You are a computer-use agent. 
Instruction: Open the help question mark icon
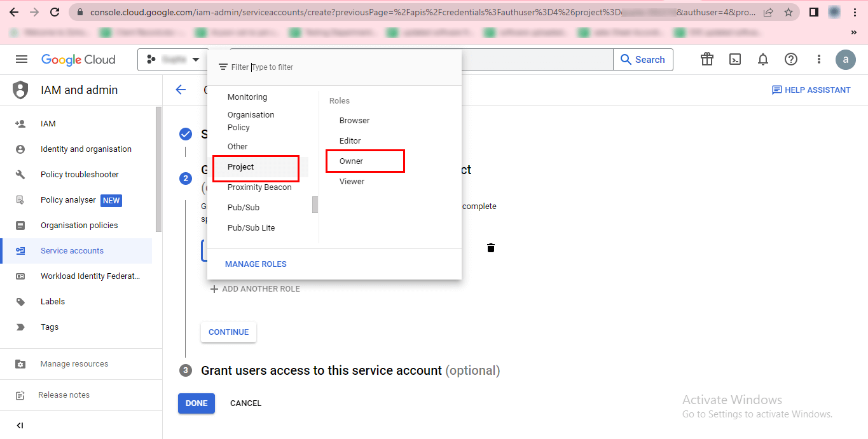791,59
